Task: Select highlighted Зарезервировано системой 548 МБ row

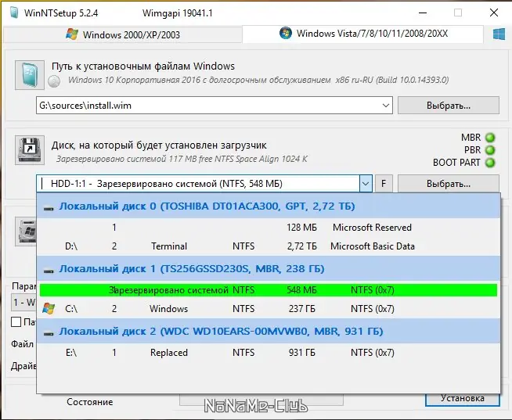Action: point(269,290)
